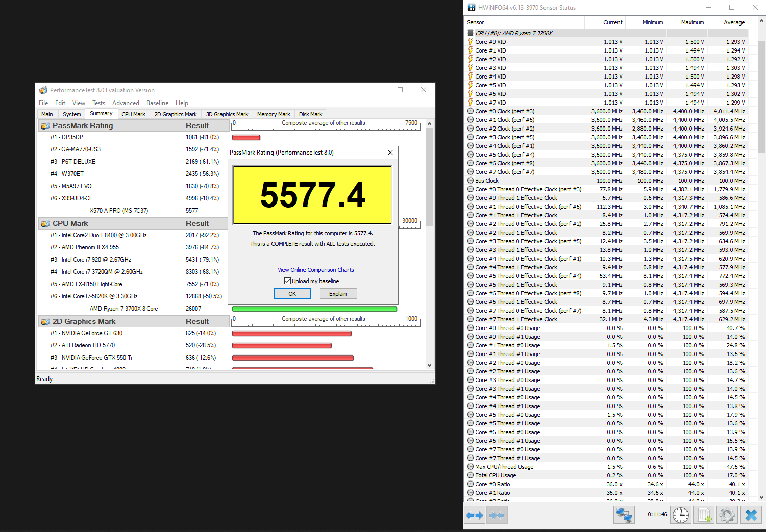
Task: Select baseline row #6 - X99-UD4-CF
Action: pyautogui.click(x=133, y=198)
